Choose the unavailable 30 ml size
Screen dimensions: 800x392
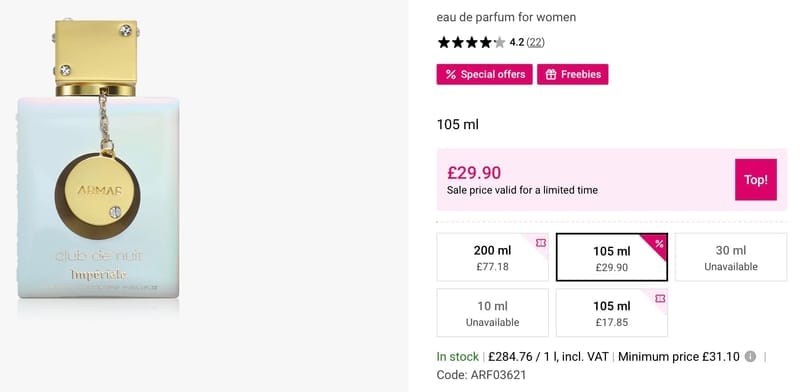tap(731, 257)
